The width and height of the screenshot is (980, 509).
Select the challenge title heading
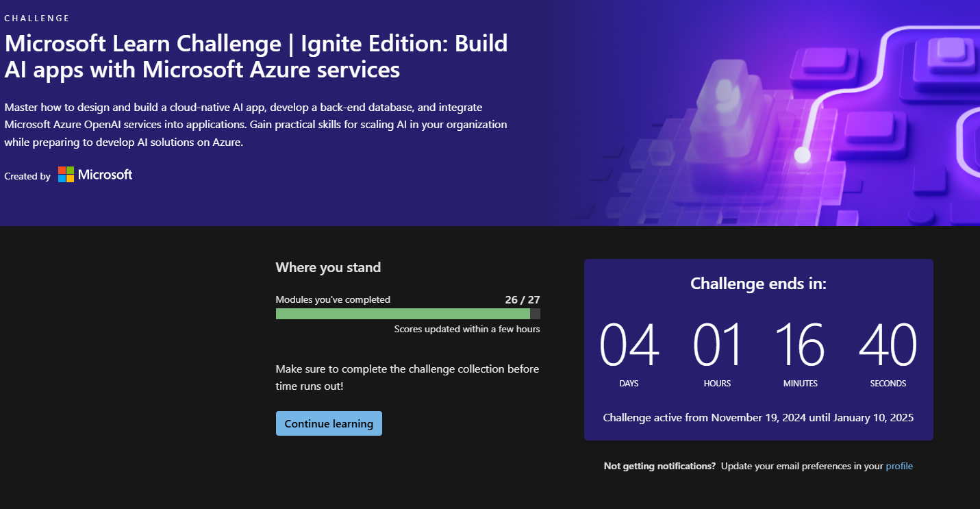point(256,56)
